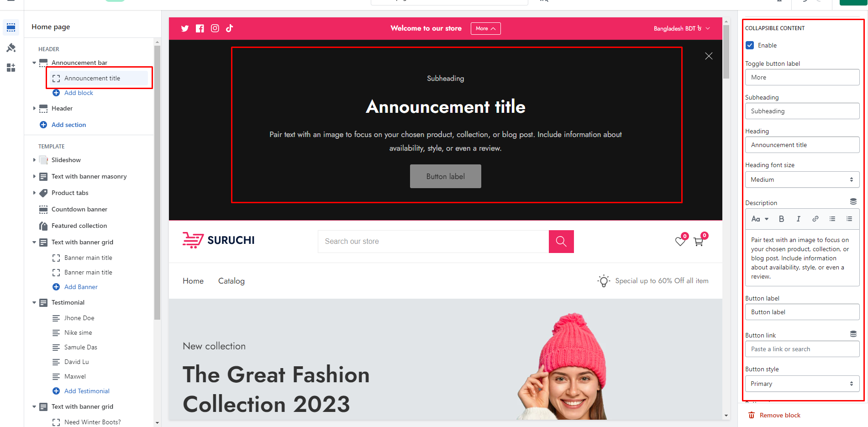This screenshot has width=868, height=427.
Task: Click the Add section link
Action: pyautogui.click(x=68, y=125)
